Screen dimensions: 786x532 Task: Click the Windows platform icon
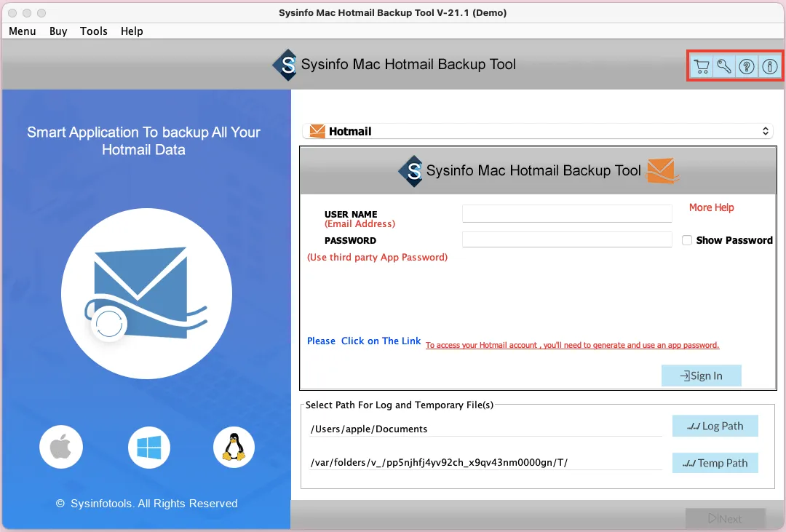[149, 447]
